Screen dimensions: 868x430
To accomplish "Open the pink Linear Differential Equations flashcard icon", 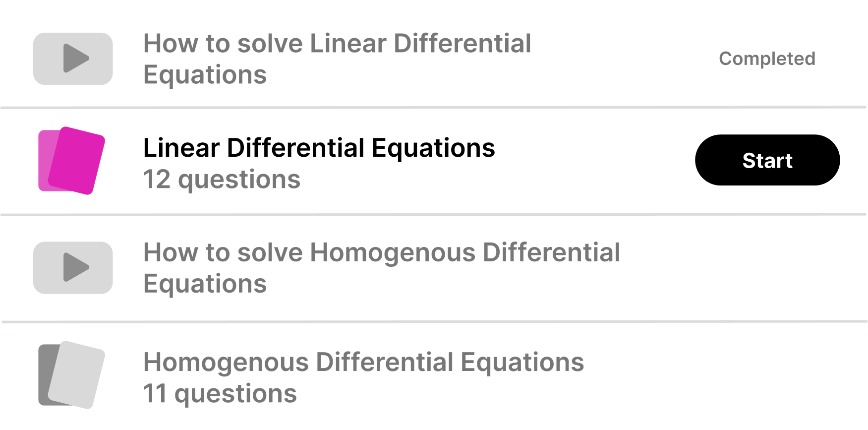I will [x=71, y=160].
